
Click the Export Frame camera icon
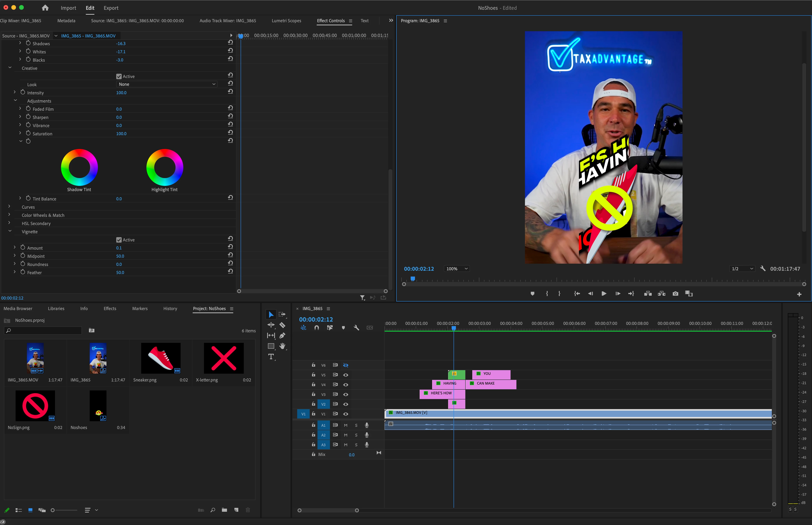pyautogui.click(x=675, y=294)
